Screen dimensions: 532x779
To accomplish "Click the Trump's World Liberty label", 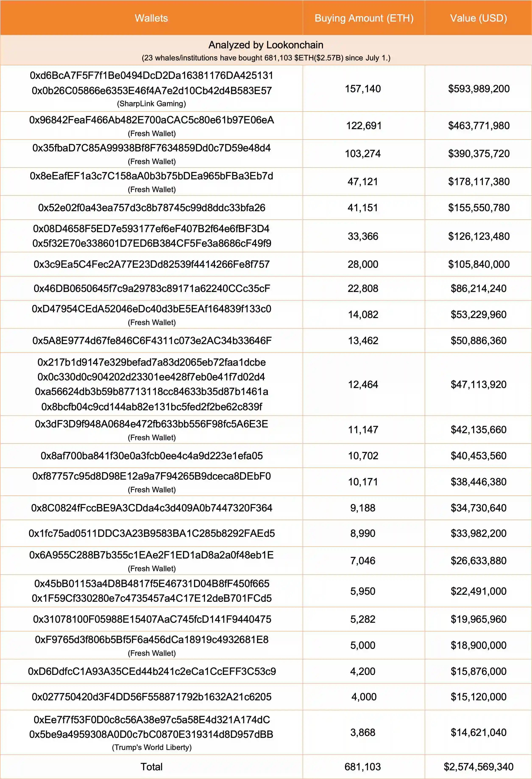I will click(x=151, y=747).
